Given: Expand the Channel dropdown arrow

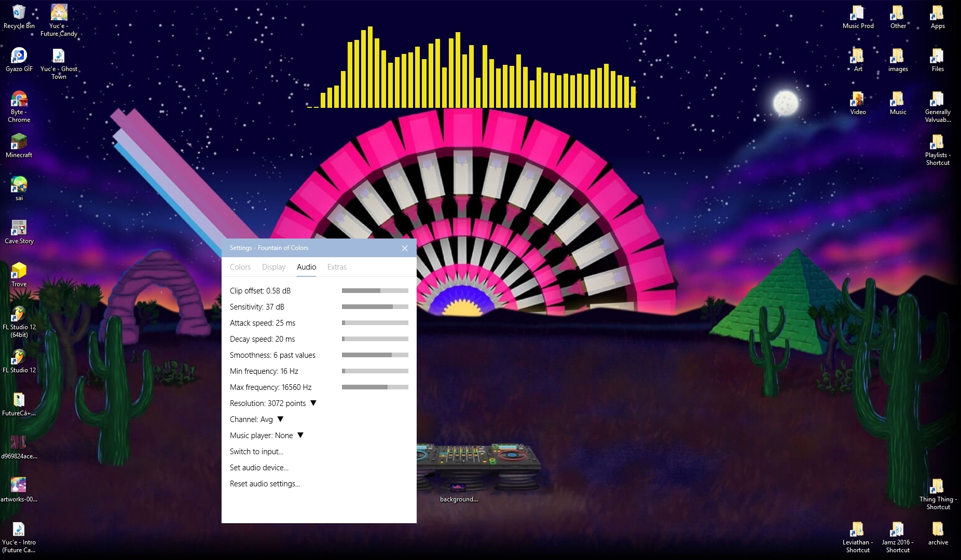Looking at the screenshot, I should (280, 419).
